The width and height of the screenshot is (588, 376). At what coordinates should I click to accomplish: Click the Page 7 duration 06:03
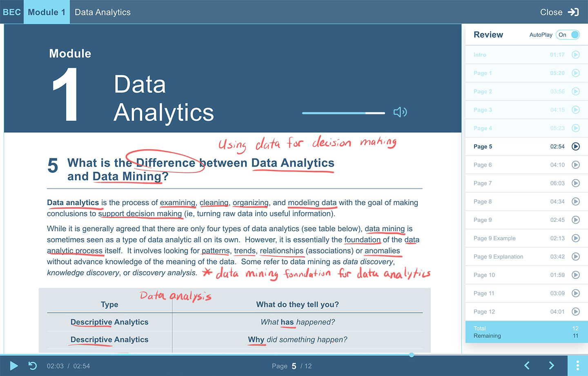557,183
